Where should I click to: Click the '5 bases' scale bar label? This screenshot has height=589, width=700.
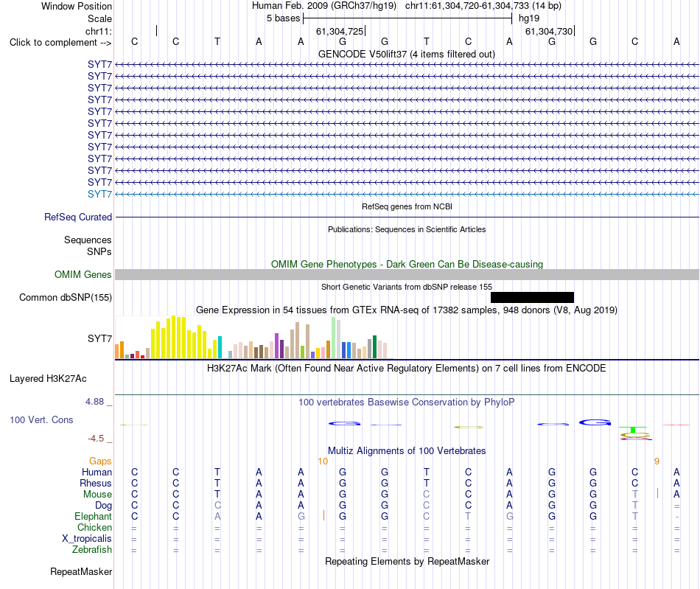coord(284,18)
